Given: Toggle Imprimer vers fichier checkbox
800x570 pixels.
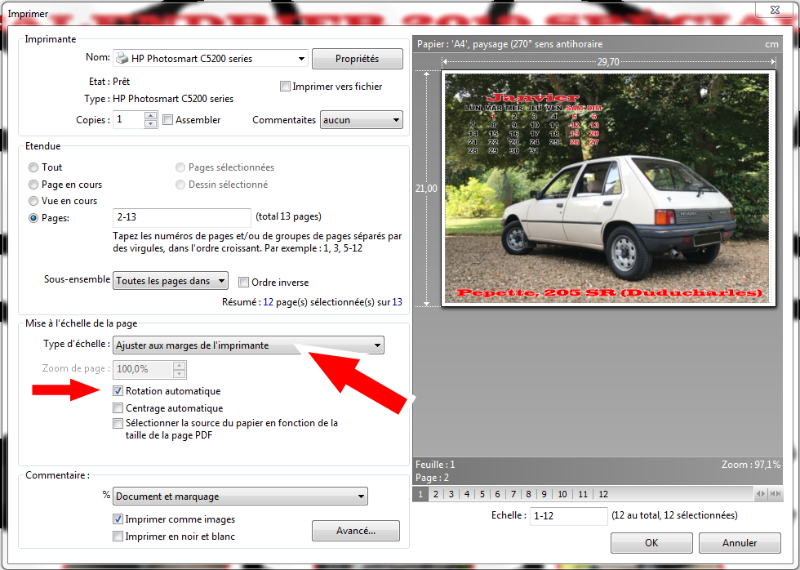Looking at the screenshot, I should click(x=286, y=87).
